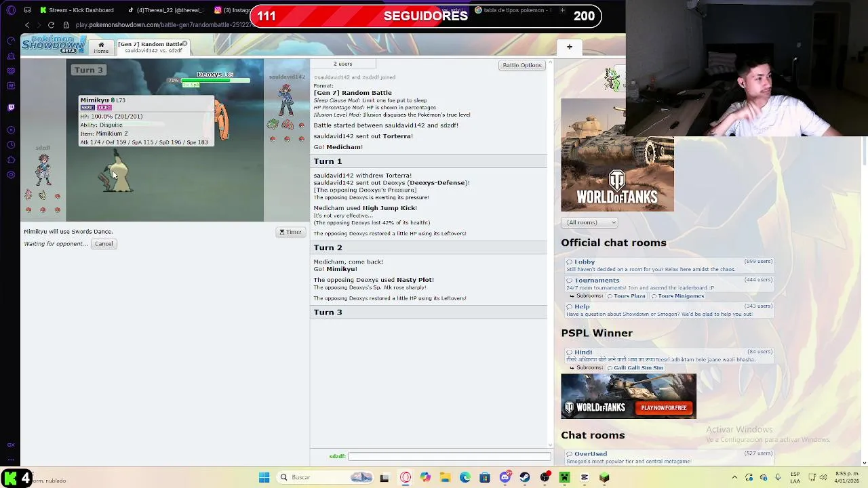Open OBS Studio from the taskbar
Screen dimensions: 868x488
545,477
